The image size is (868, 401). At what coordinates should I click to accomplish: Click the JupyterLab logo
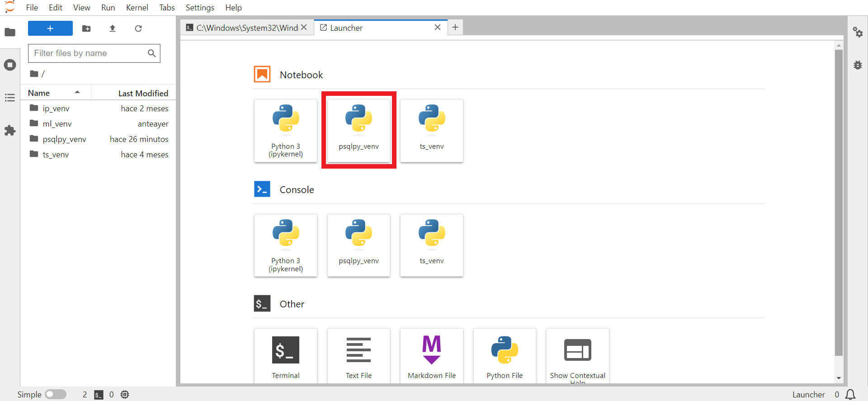(10, 7)
